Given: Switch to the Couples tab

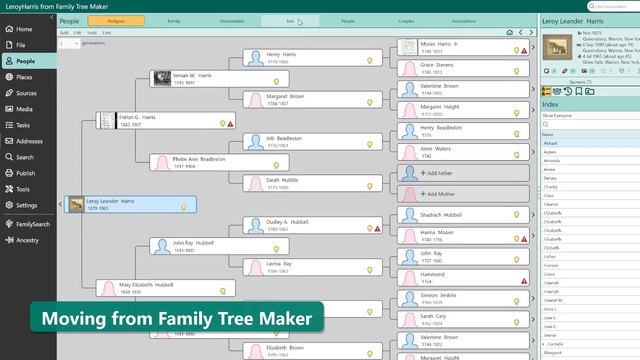Looking at the screenshot, I should click(406, 21).
